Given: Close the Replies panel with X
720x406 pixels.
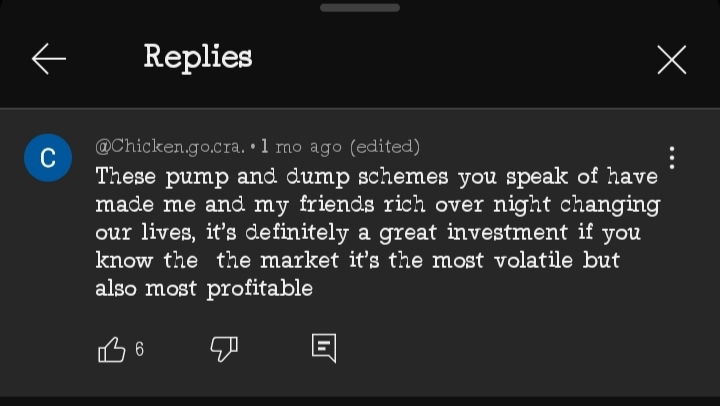Looking at the screenshot, I should pos(671,60).
